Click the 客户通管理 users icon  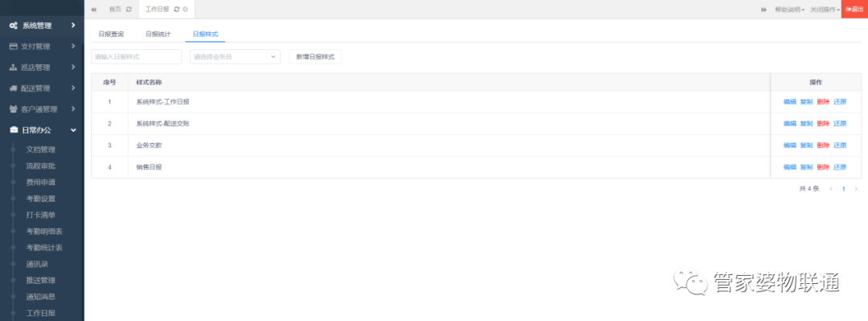click(14, 109)
